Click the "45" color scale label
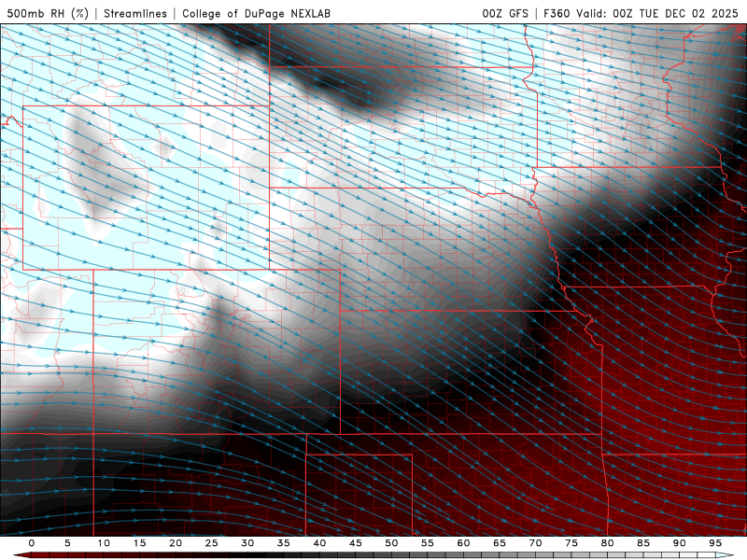This screenshot has height=560, width=747. click(x=356, y=543)
